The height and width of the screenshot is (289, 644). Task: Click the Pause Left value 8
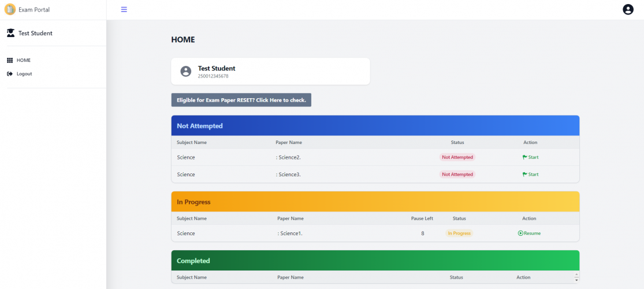[x=423, y=234]
